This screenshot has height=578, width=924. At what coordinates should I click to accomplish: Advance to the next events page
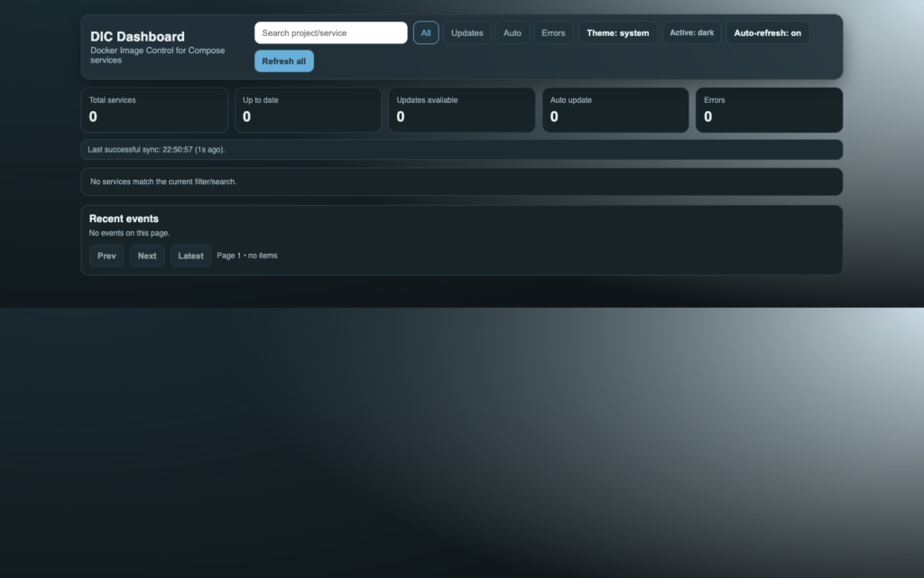[x=146, y=256]
